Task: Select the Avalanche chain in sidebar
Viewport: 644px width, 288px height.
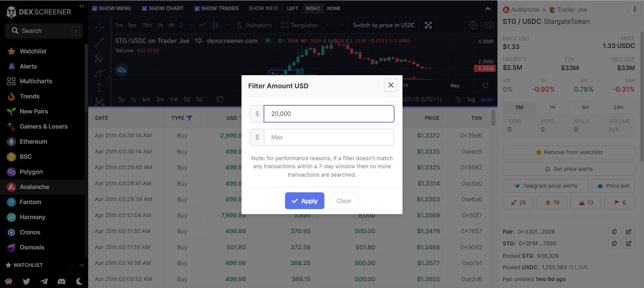Action: [x=34, y=187]
